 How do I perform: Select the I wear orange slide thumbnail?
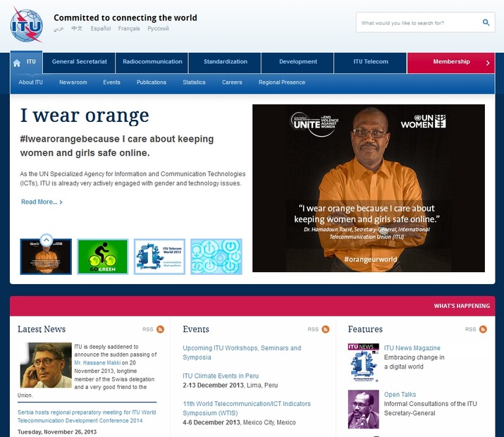pos(46,257)
